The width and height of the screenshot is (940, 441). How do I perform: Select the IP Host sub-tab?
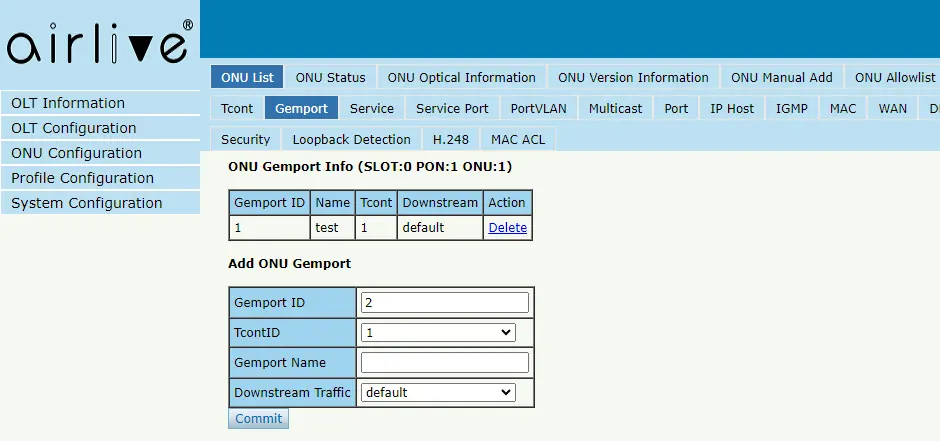732,108
